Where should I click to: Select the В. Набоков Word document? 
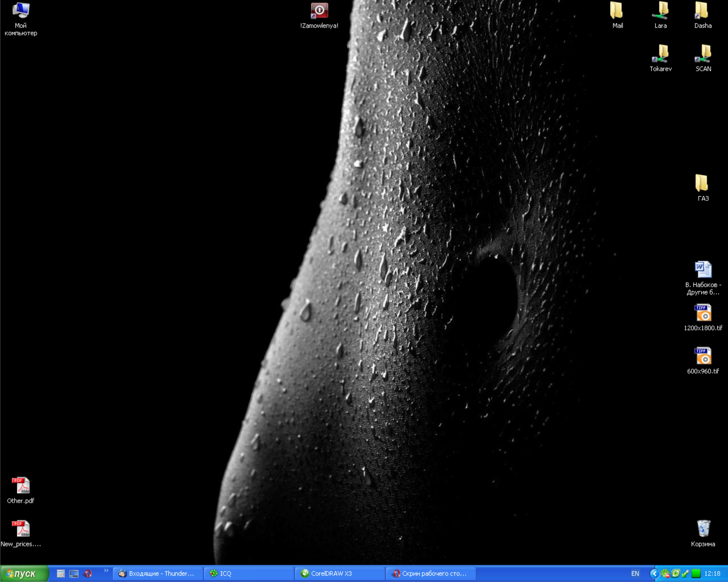coord(703,270)
